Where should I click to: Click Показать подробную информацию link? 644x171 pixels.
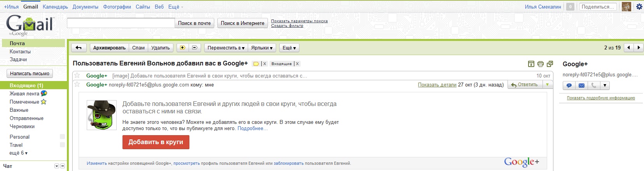click(601, 98)
